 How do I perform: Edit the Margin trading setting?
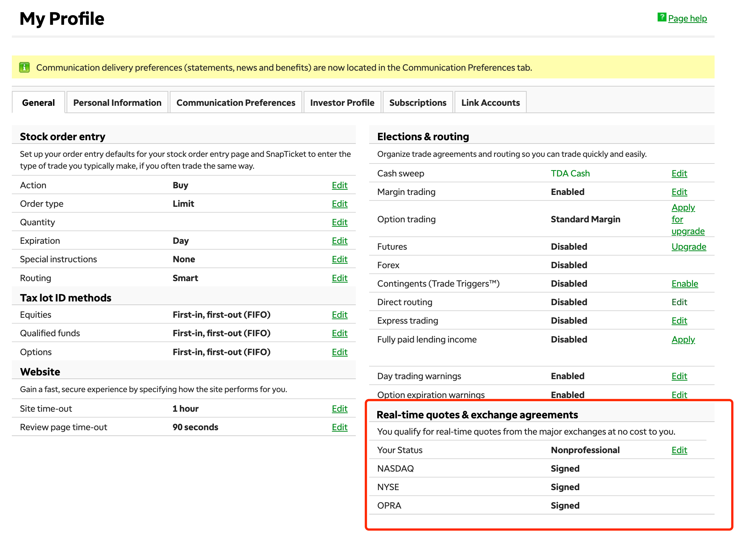pyautogui.click(x=679, y=192)
